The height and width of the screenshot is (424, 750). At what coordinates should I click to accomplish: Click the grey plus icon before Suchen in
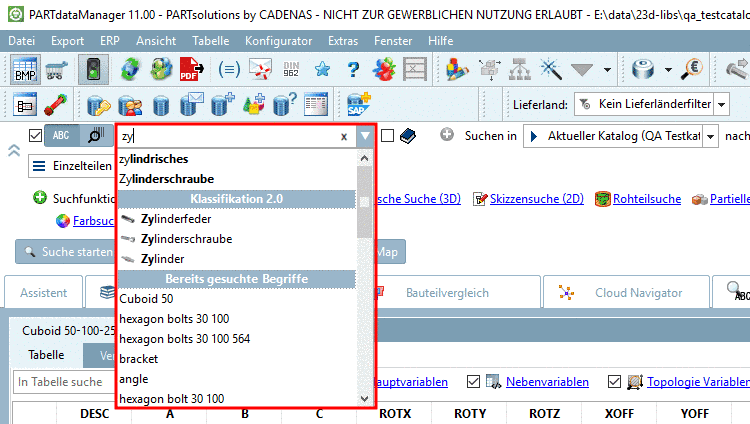(x=447, y=135)
